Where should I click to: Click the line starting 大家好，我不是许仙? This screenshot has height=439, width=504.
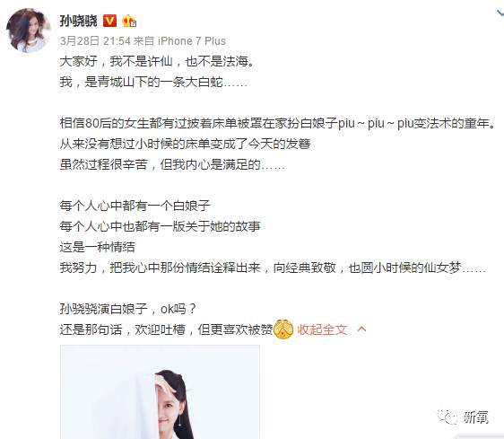tap(158, 61)
